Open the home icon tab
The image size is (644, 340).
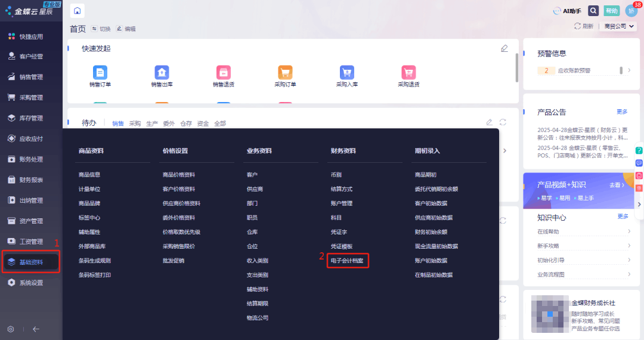[78, 11]
